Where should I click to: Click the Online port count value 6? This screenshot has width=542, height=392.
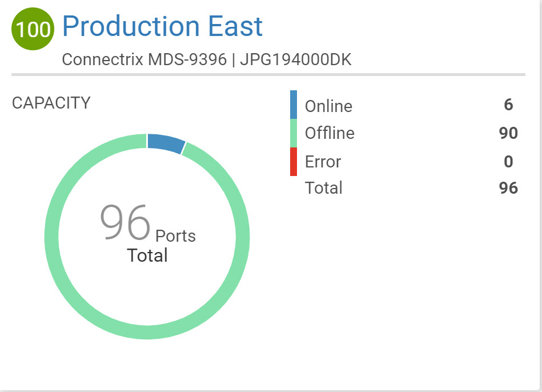pyautogui.click(x=508, y=105)
